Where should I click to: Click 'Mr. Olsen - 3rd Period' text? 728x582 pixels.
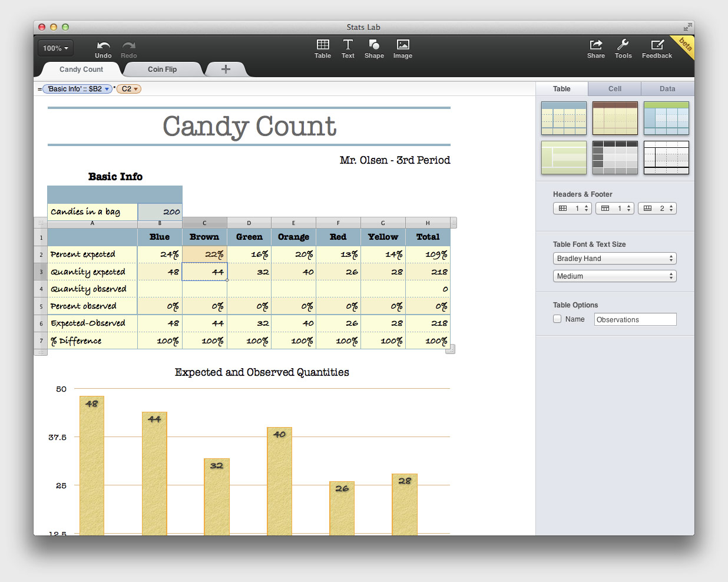click(x=395, y=160)
